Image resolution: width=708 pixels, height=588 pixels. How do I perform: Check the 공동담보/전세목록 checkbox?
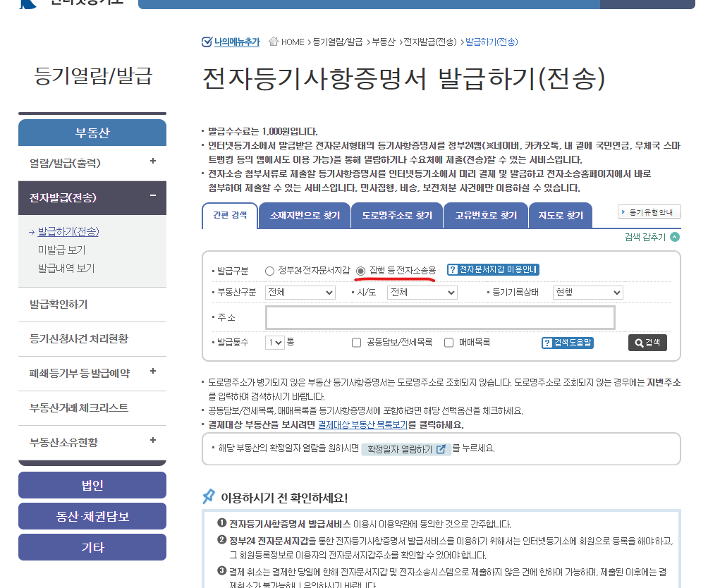pos(356,343)
